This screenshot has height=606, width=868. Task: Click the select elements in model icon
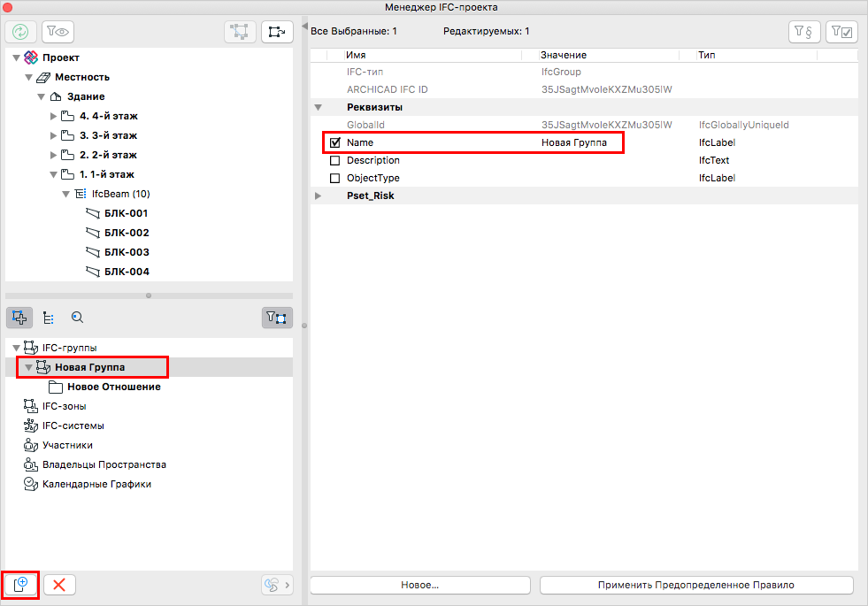(240, 32)
